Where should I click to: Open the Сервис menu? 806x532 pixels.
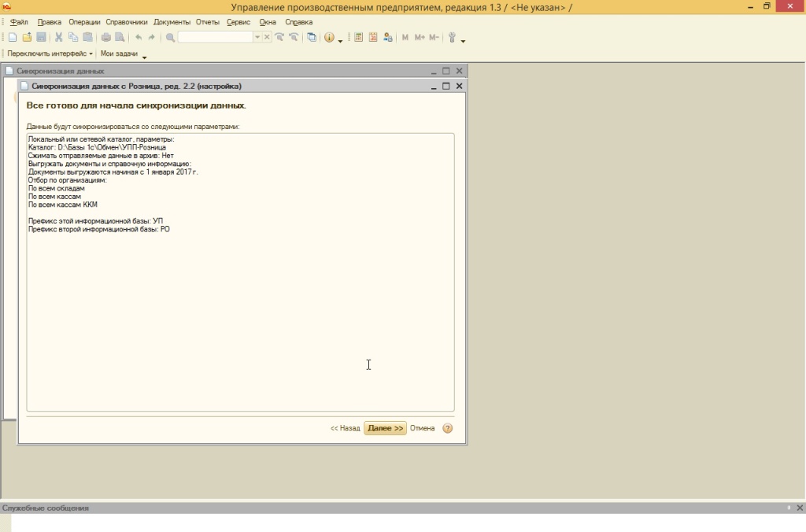(238, 22)
